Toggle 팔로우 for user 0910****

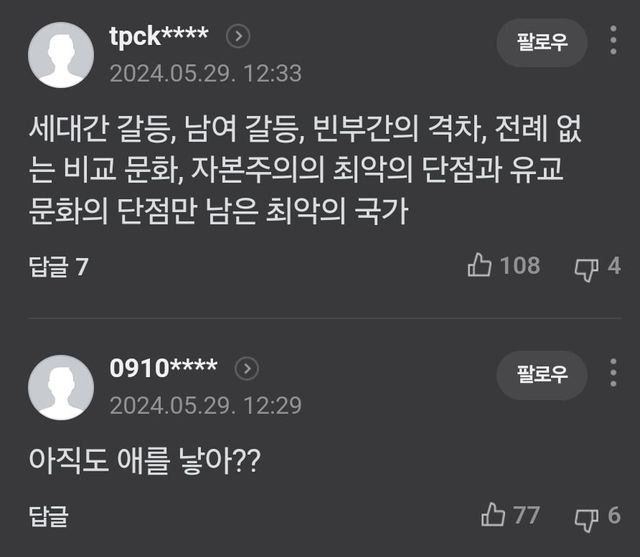pos(542,375)
